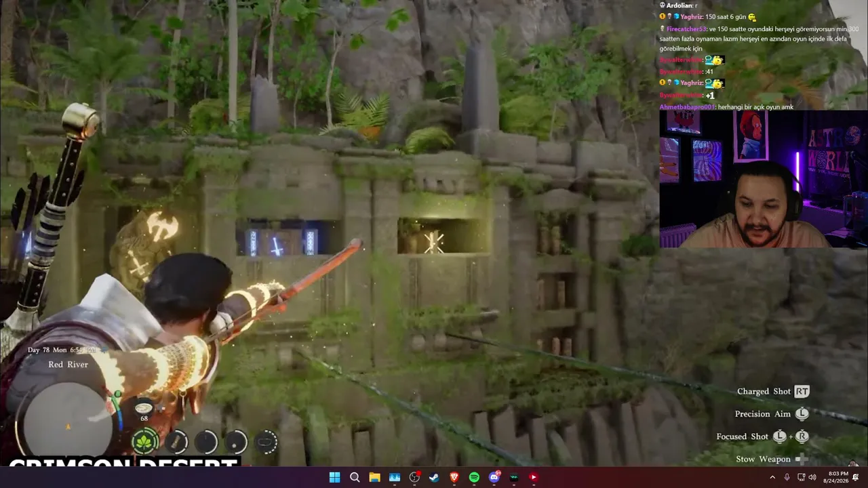Select the dashed-ring quick slot in the HUD
The width and height of the screenshot is (868, 488).
tap(267, 442)
